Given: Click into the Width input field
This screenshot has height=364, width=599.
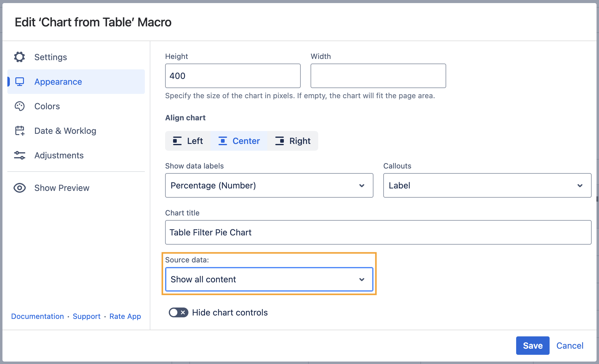Looking at the screenshot, I should [x=378, y=76].
